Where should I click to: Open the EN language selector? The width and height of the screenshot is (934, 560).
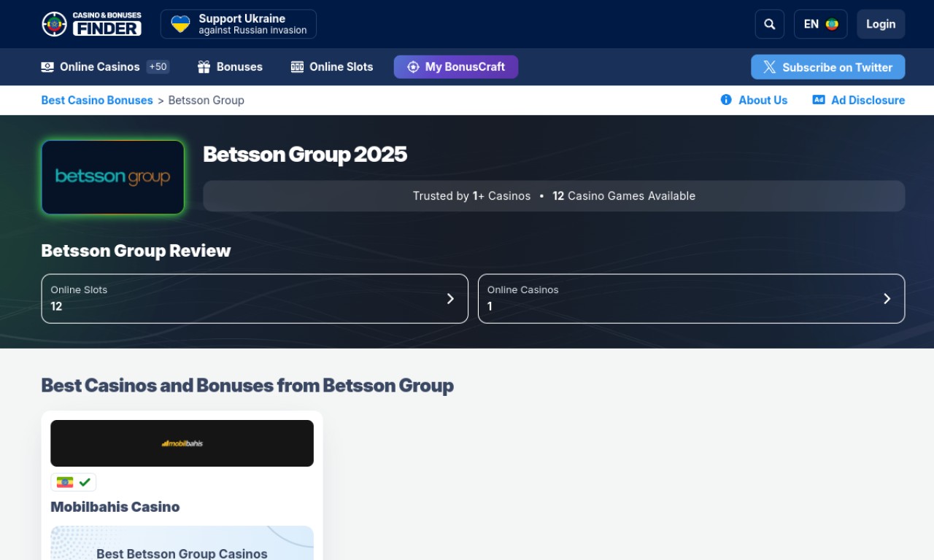(x=821, y=24)
